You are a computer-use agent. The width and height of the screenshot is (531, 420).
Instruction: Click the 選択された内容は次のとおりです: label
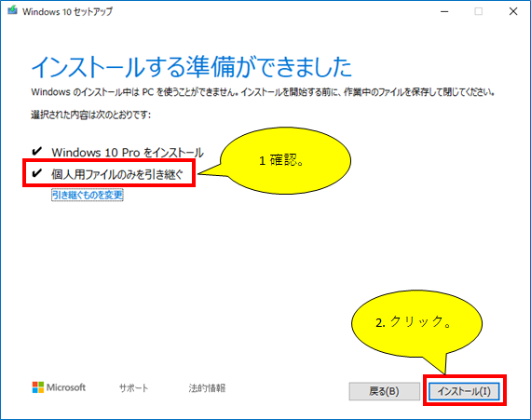tap(90, 115)
